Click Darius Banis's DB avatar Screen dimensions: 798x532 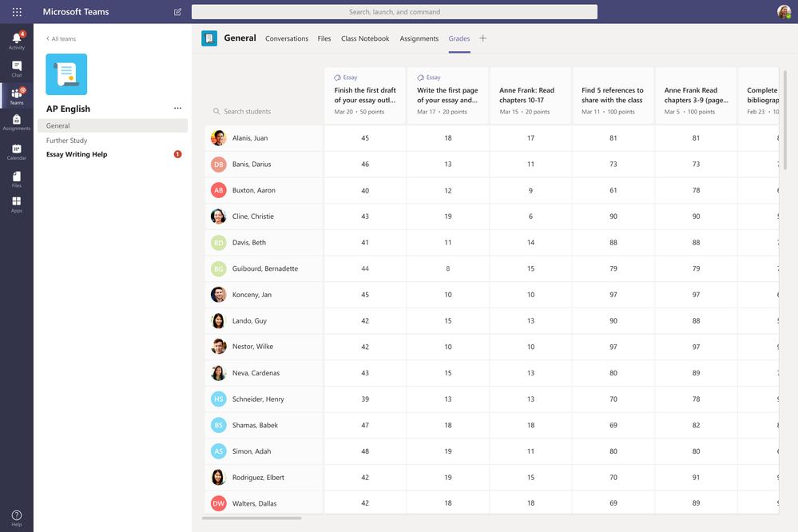coord(218,164)
